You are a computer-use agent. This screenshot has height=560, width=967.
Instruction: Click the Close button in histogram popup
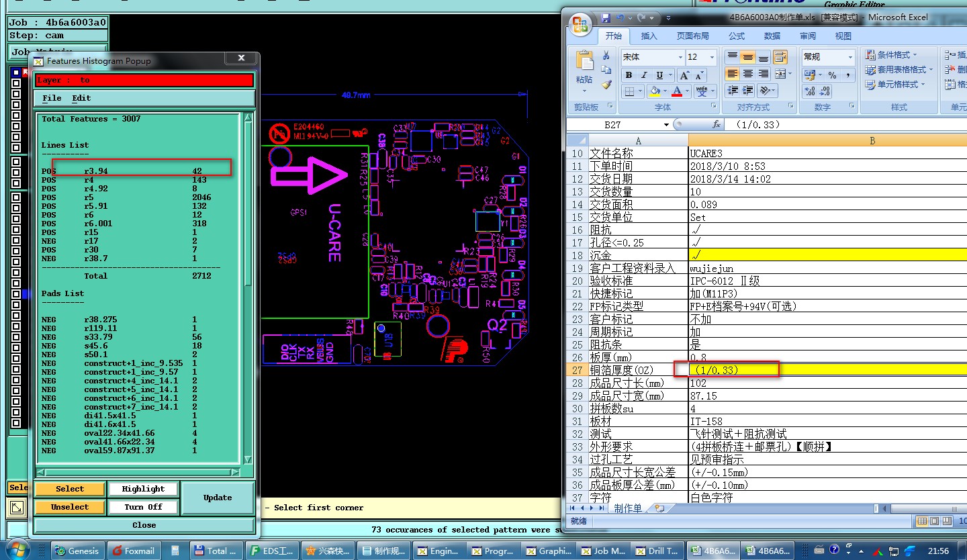click(x=144, y=525)
